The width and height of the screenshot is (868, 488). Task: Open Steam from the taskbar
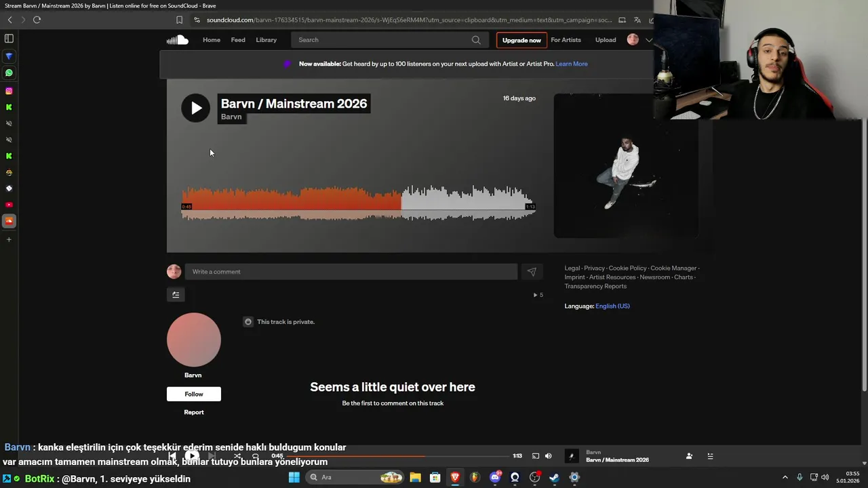(x=554, y=477)
